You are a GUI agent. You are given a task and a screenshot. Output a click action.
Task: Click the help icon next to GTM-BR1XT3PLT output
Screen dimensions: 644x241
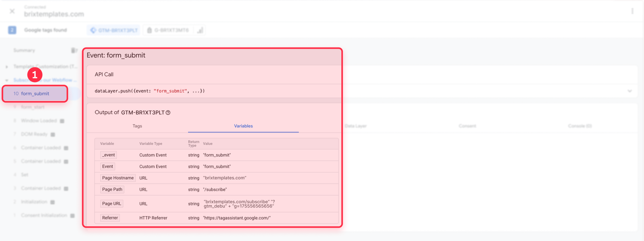click(x=168, y=113)
